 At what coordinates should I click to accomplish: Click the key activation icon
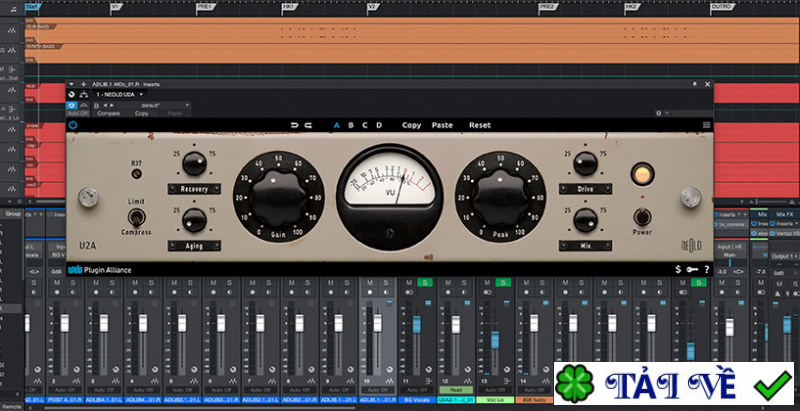point(692,269)
